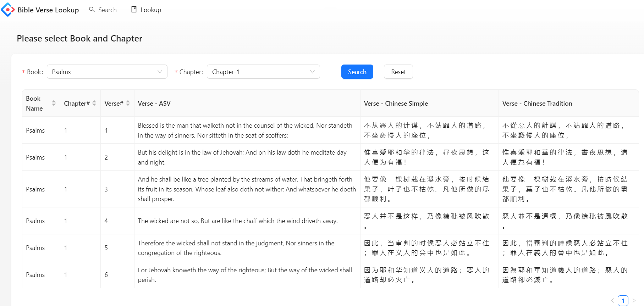The height and width of the screenshot is (306, 644).
Task: Open the Lookup menu item
Action: point(150,10)
